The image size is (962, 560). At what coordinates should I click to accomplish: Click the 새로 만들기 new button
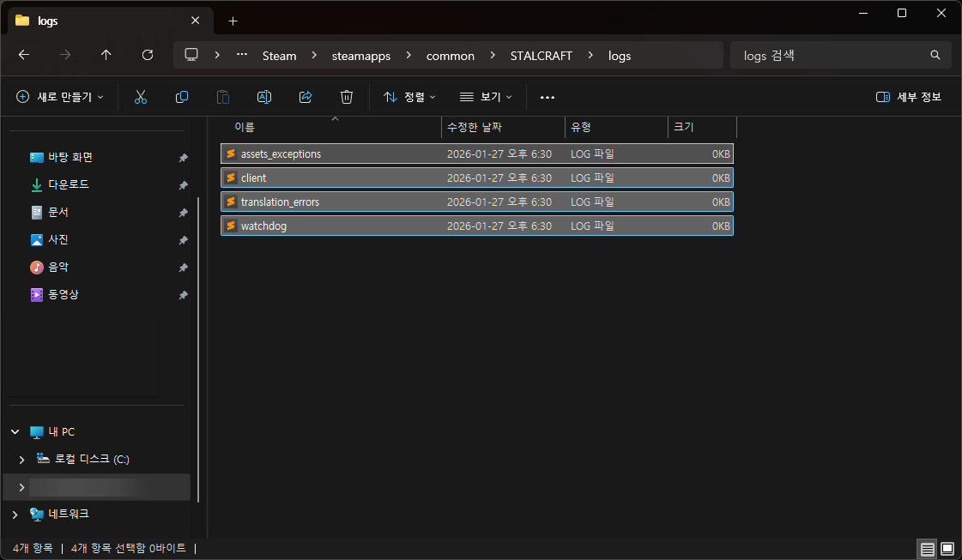coord(60,97)
